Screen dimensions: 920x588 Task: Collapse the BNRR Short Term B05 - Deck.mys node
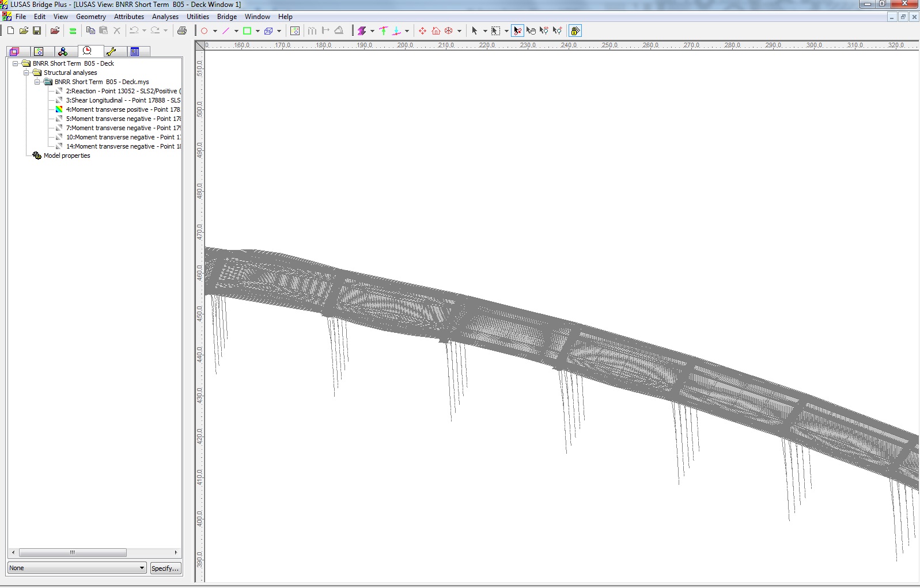click(x=37, y=82)
